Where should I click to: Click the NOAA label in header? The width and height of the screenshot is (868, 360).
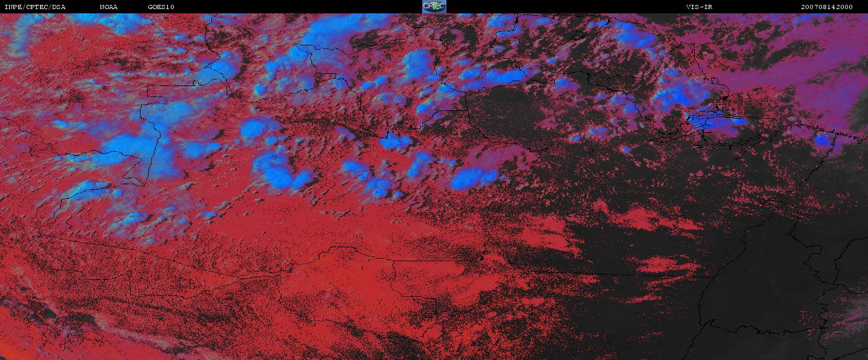109,7
